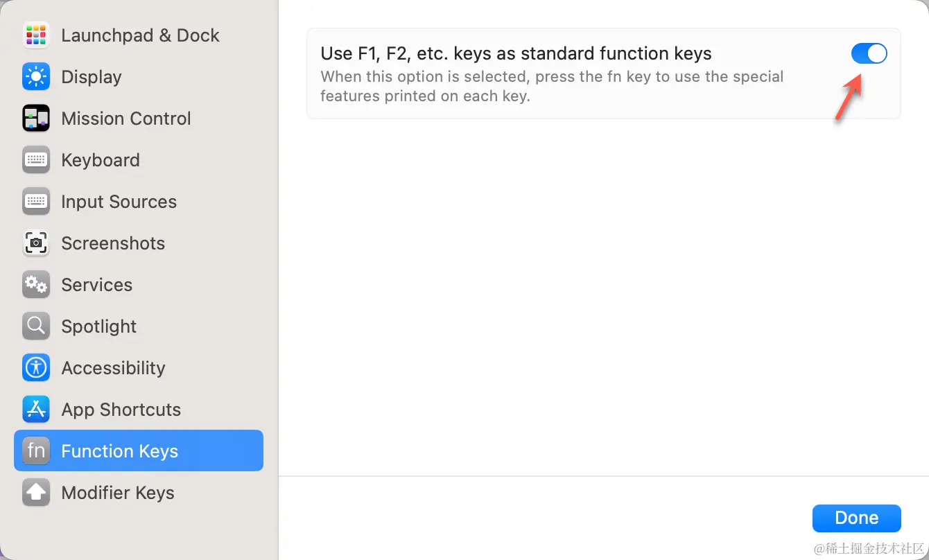Screen dimensions: 929x560
Task: Click the Input Sources keyboard icon
Action: click(x=36, y=202)
